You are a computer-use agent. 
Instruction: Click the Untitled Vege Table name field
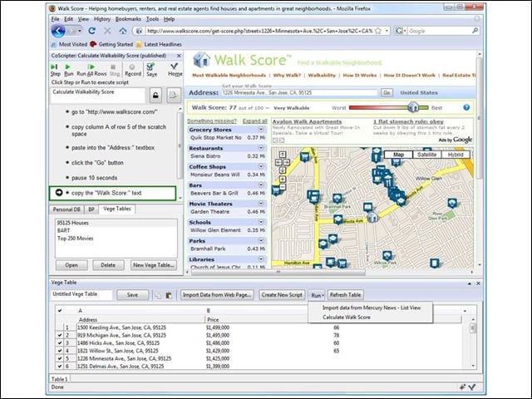[x=81, y=294]
